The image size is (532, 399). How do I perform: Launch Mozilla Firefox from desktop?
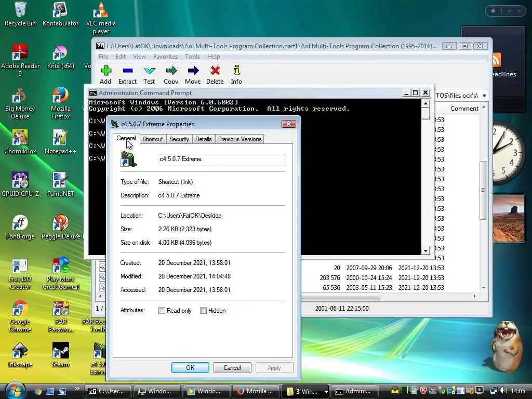click(60, 103)
